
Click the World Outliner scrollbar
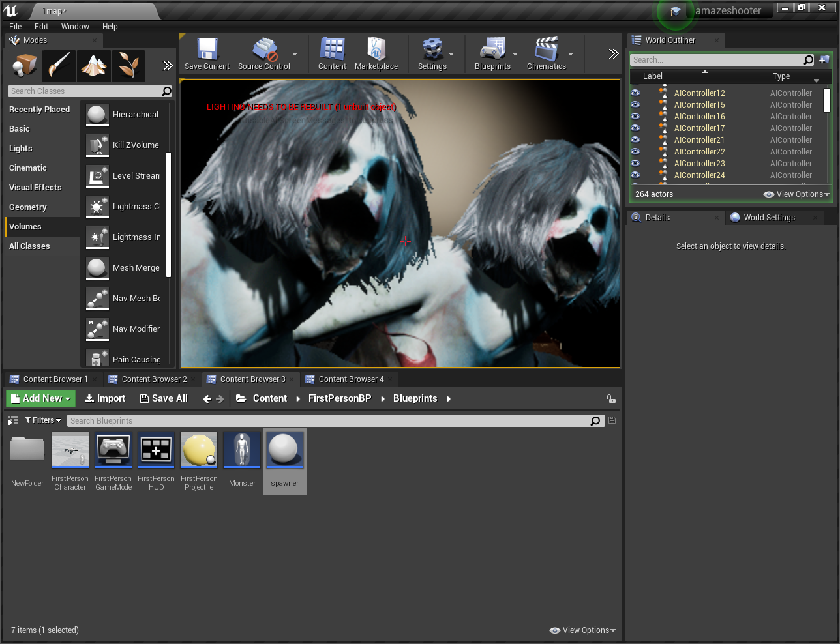(827, 100)
